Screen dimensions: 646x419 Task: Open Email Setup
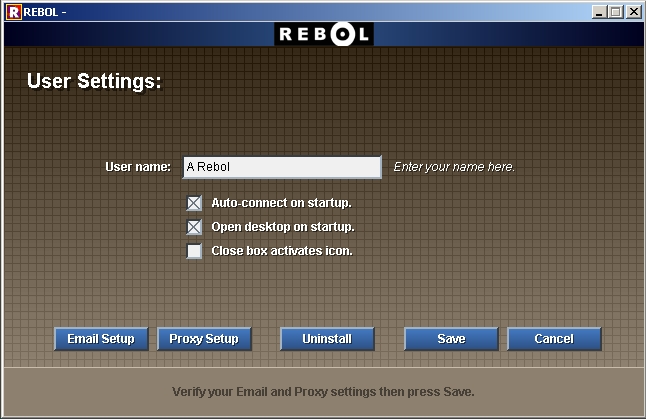point(101,339)
